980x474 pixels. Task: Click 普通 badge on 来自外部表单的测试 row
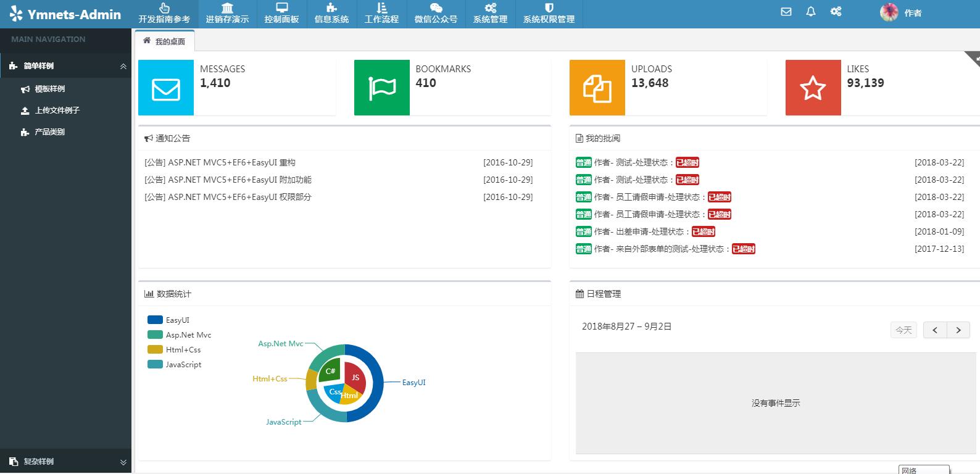point(584,249)
